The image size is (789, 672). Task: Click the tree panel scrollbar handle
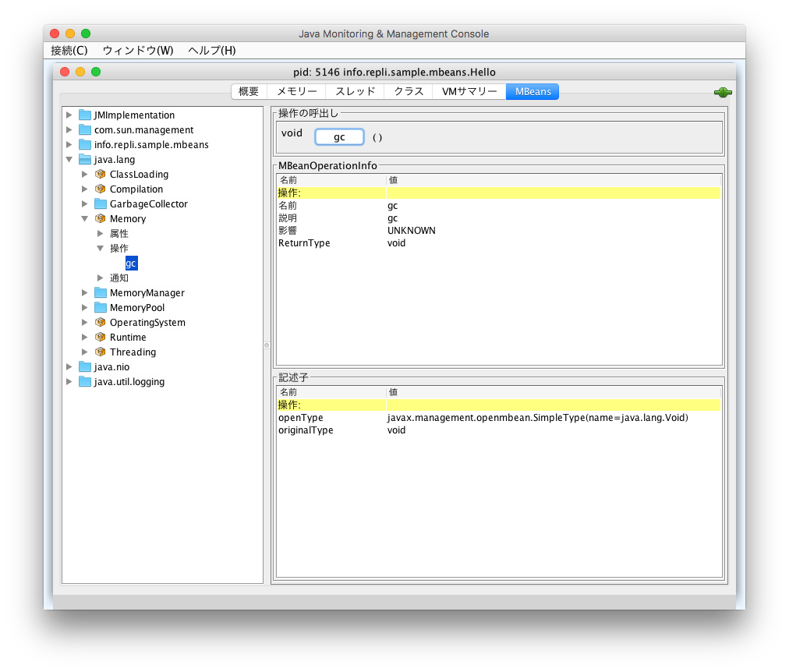coord(267,344)
